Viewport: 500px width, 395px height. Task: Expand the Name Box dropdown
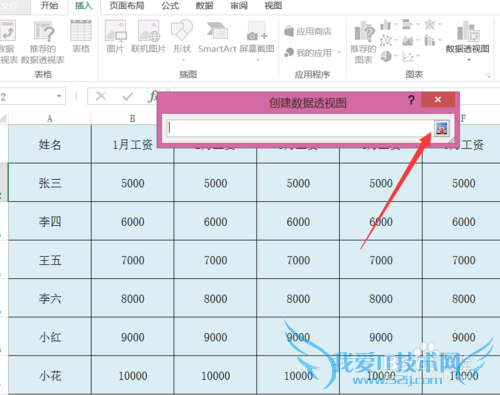tap(59, 97)
